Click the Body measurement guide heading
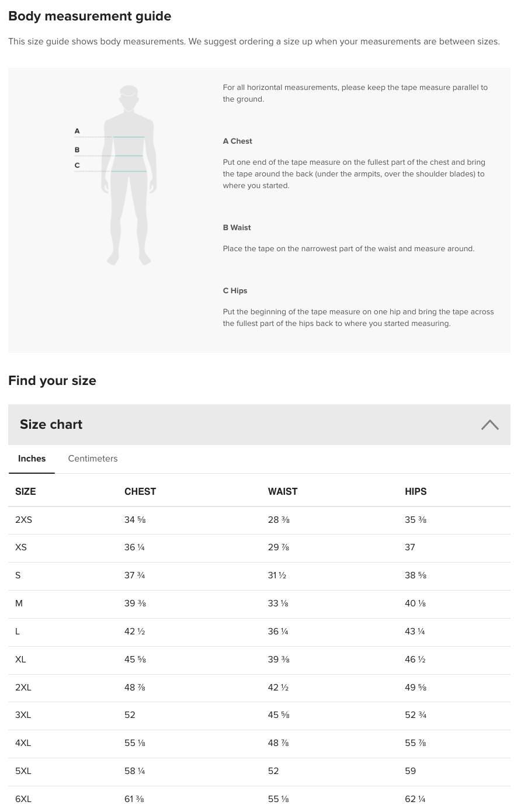The height and width of the screenshot is (812, 514). click(x=89, y=16)
